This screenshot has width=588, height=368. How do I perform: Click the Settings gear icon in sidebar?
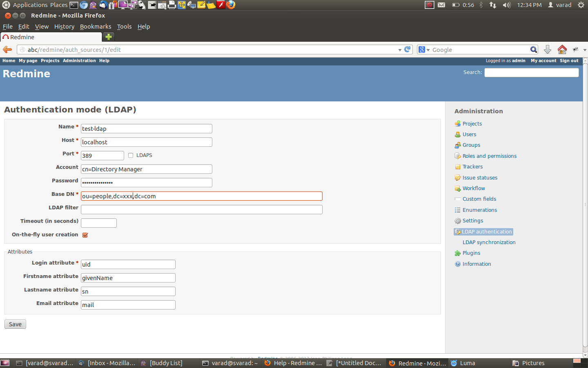pyautogui.click(x=458, y=221)
